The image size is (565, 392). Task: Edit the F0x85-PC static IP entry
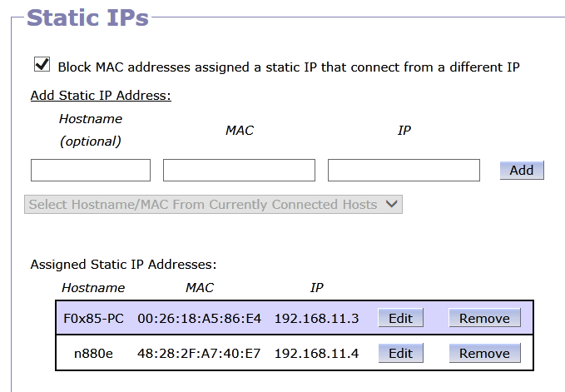point(401,318)
